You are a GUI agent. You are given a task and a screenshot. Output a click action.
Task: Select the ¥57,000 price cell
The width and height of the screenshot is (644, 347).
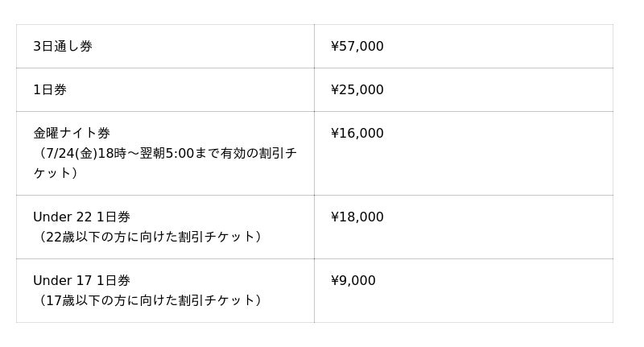(x=357, y=47)
